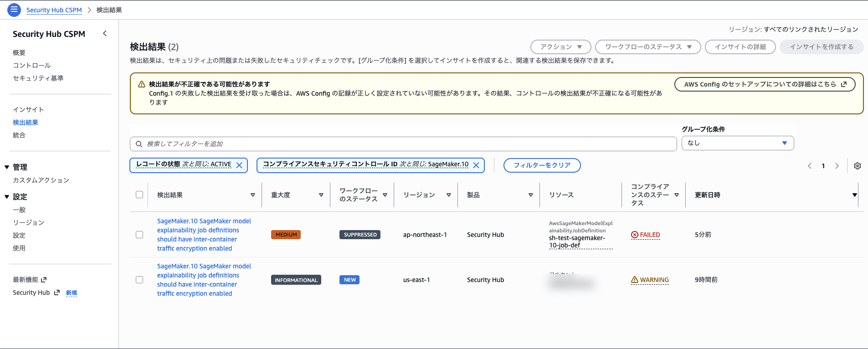Sort by the 製品 column arrow

click(x=531, y=195)
